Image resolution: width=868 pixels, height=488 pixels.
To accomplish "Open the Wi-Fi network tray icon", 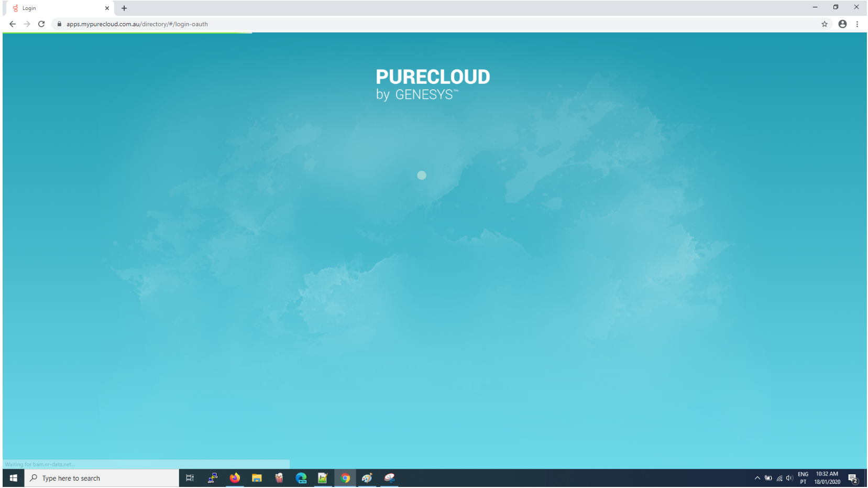I will [x=779, y=478].
